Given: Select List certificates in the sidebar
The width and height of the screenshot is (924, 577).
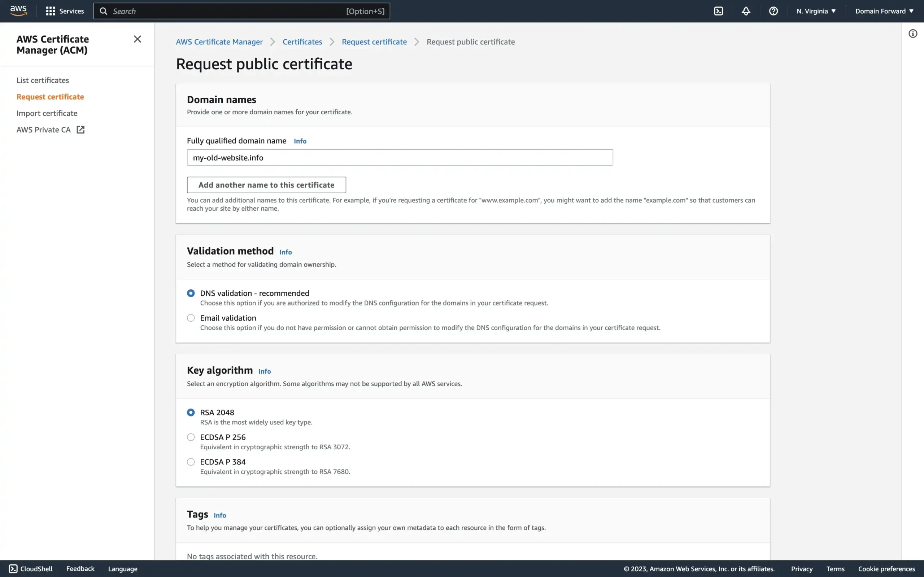Looking at the screenshot, I should [43, 80].
